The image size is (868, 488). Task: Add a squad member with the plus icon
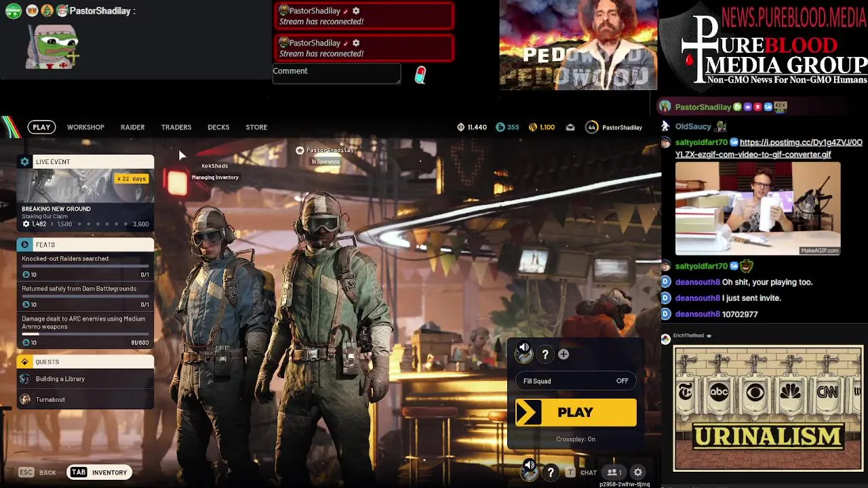click(x=564, y=354)
